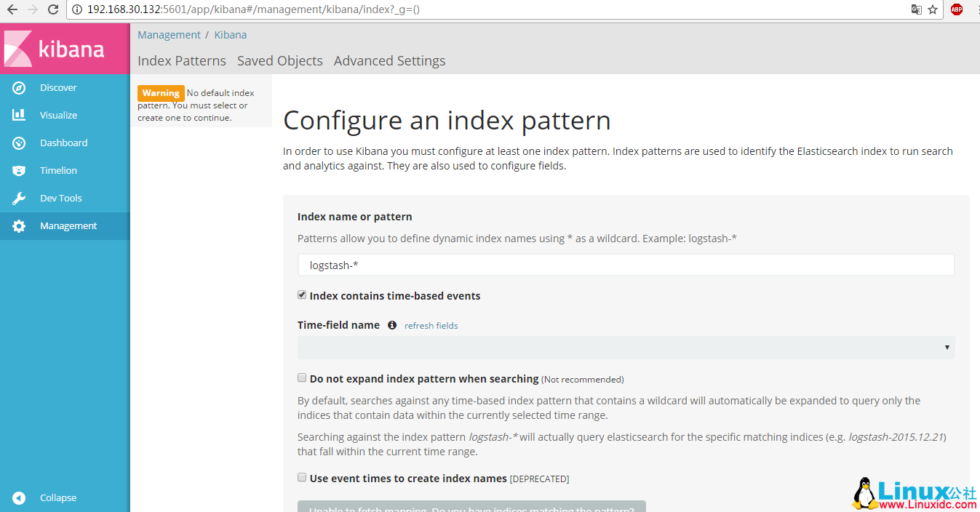Image resolution: width=980 pixels, height=512 pixels.
Task: Click the Time-field name info icon
Action: [392, 325]
